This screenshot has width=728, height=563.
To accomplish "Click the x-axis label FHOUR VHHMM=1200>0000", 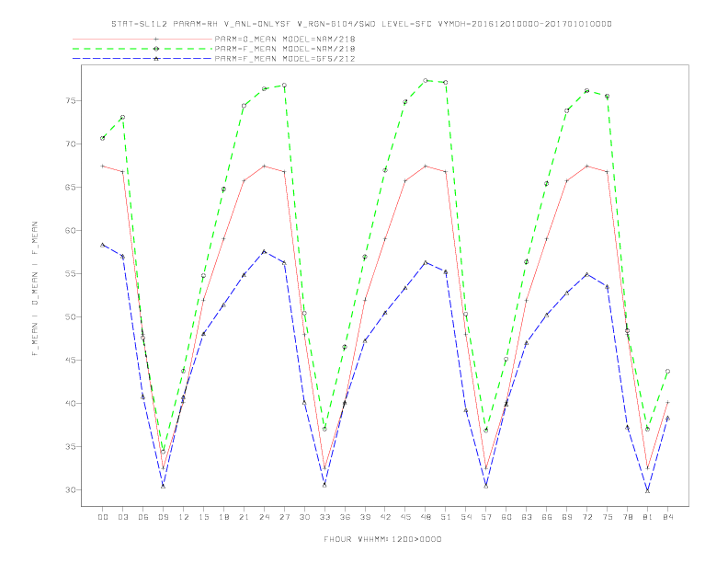I will (x=382, y=539).
